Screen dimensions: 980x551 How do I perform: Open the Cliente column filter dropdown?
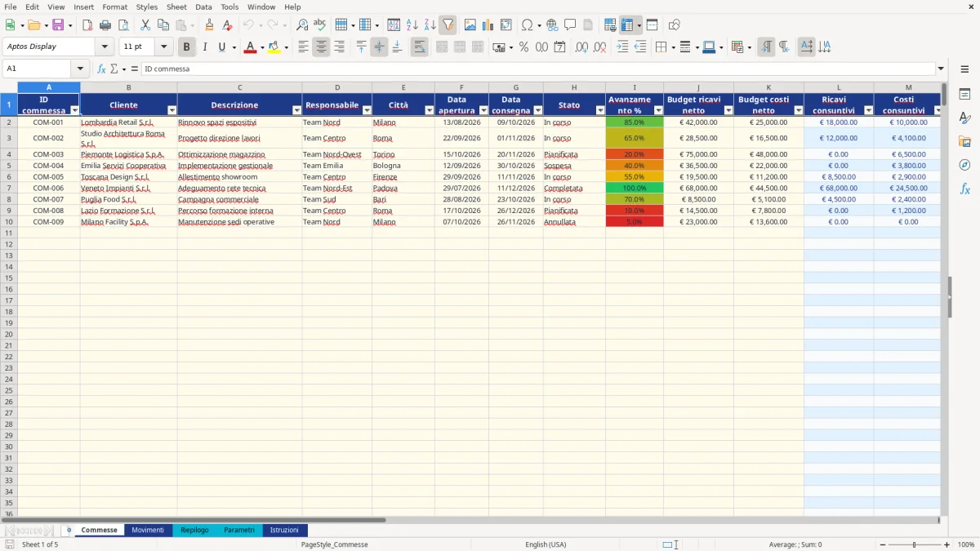(171, 110)
